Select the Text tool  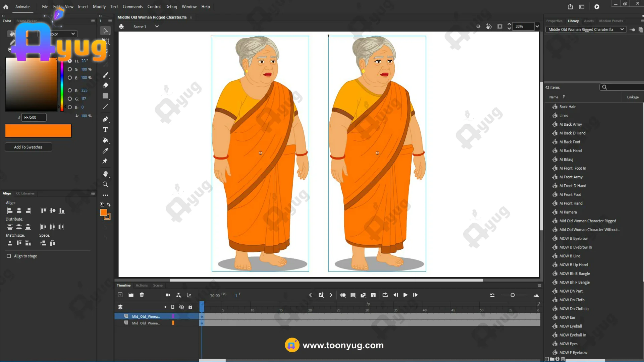(x=105, y=130)
